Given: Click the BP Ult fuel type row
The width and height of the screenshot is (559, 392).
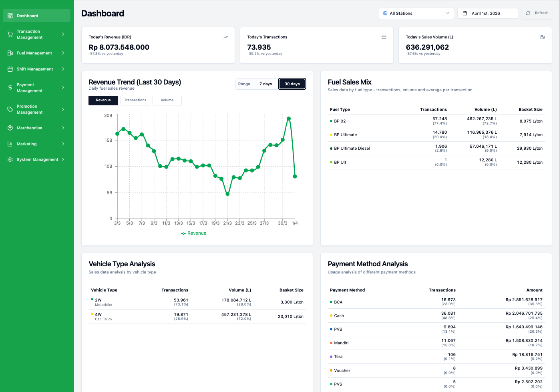Looking at the screenshot, I should [x=436, y=162].
